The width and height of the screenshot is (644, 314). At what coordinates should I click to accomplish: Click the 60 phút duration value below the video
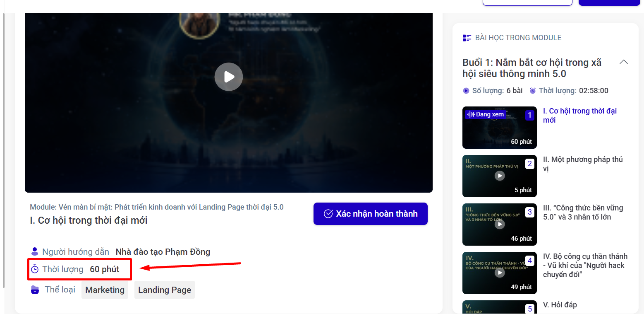pyautogui.click(x=105, y=269)
